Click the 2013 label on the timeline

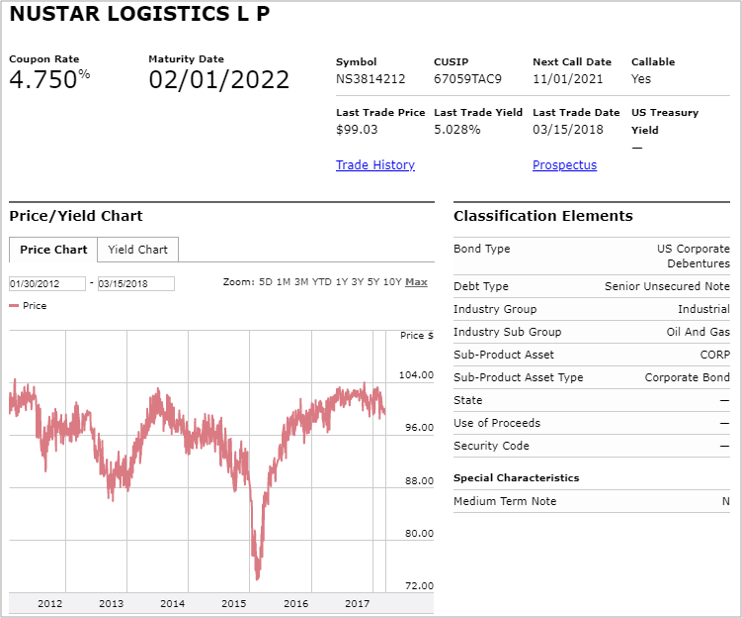coord(111,603)
